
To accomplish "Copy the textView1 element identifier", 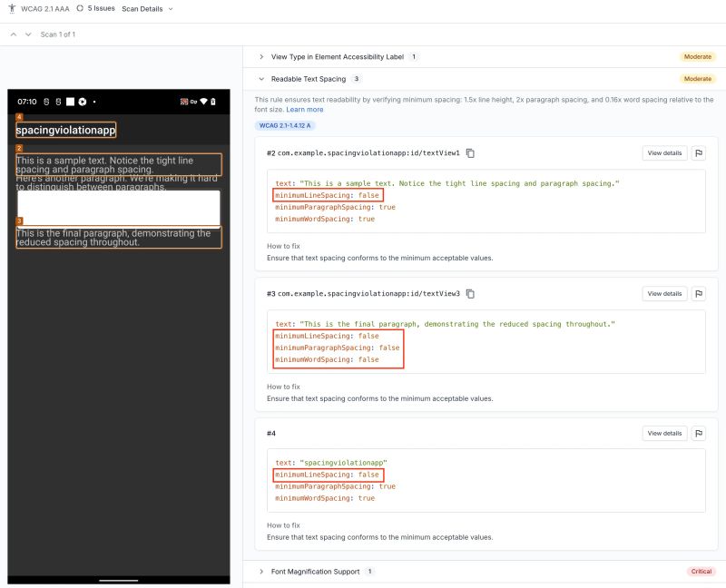I will pyautogui.click(x=468, y=153).
